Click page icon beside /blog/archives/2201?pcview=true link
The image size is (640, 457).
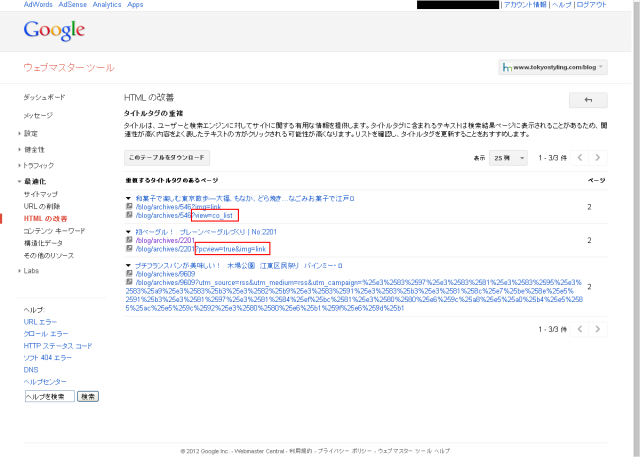click(129, 248)
